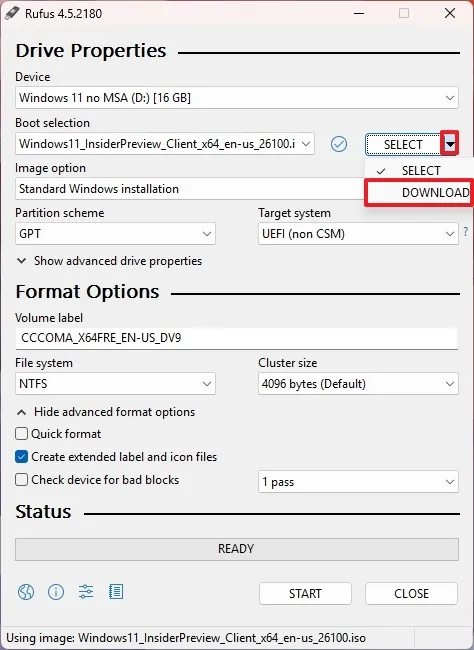This screenshot has height=650, width=474.
Task: Open the settings sliders icon
Action: [x=86, y=592]
